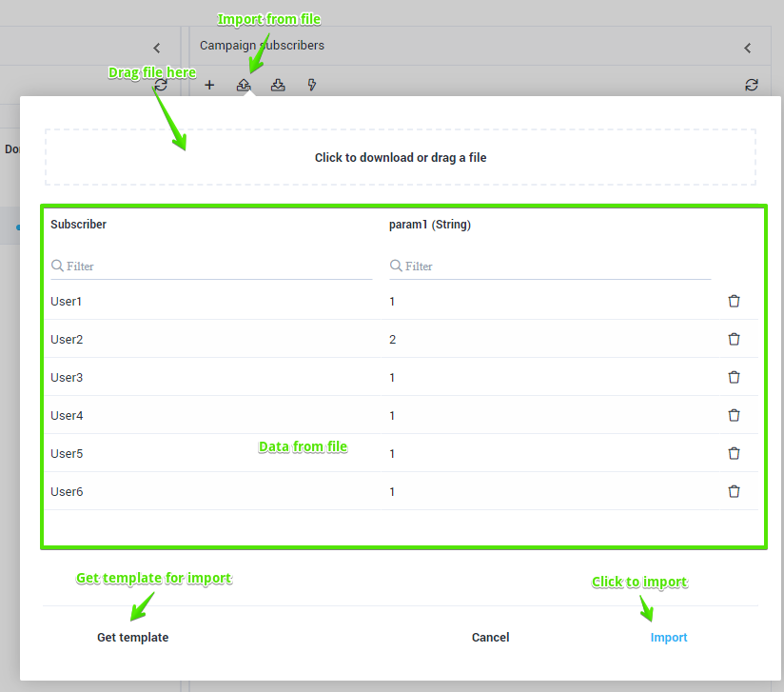Delete the User5 row with trash icon
Viewport: 784px width, 692px height.
(734, 453)
